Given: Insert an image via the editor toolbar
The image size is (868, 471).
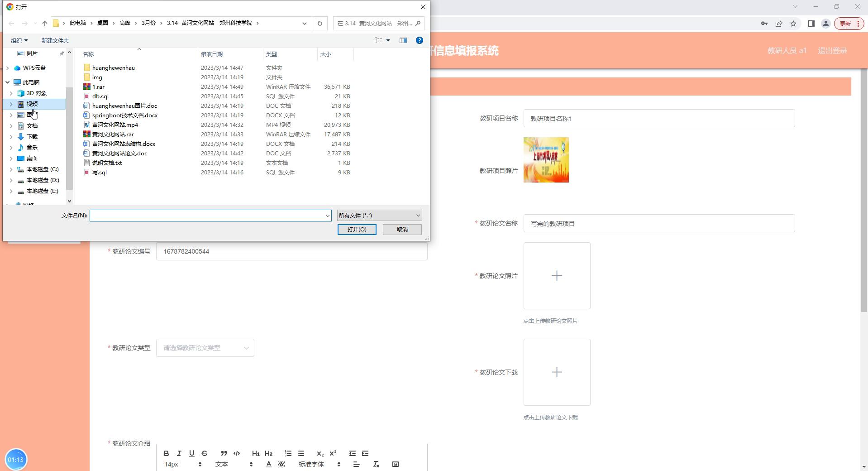Looking at the screenshot, I should [x=395, y=464].
